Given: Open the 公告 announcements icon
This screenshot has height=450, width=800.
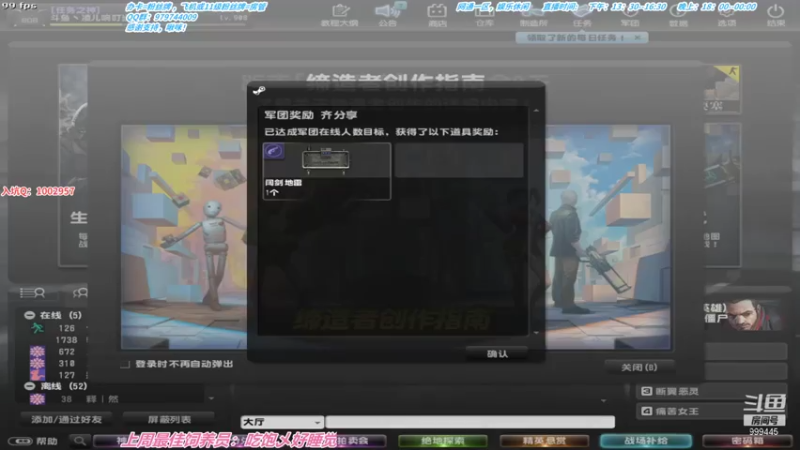Looking at the screenshot, I should pyautogui.click(x=387, y=15).
